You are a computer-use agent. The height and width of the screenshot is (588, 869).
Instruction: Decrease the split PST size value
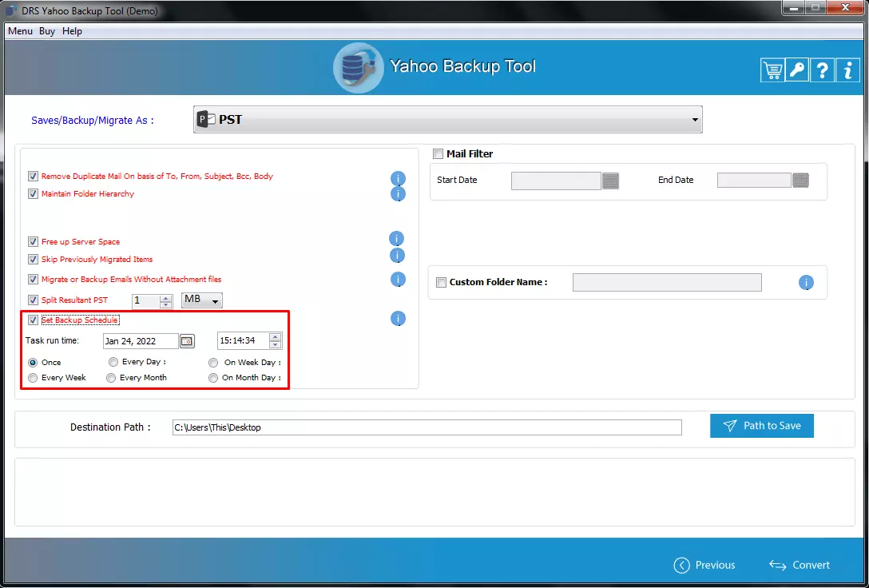(165, 304)
